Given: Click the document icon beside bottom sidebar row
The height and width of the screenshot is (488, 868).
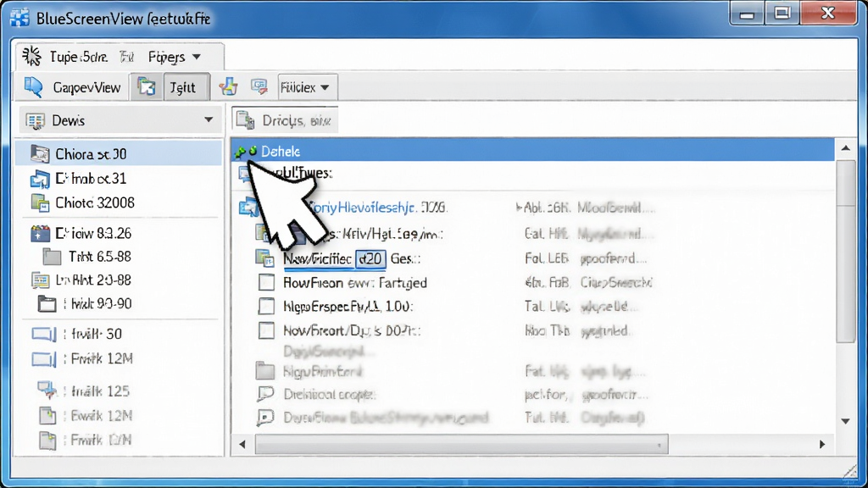Looking at the screenshot, I should click(47, 440).
